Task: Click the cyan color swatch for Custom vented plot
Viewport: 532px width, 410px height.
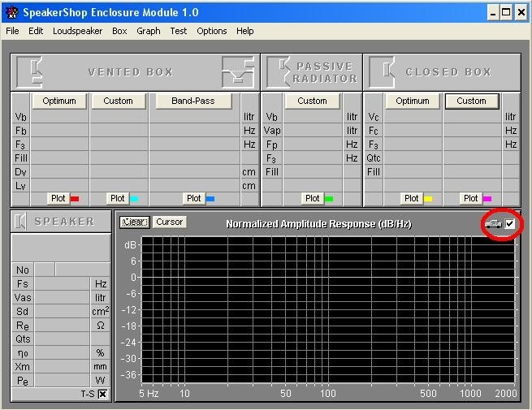Action: (134, 199)
